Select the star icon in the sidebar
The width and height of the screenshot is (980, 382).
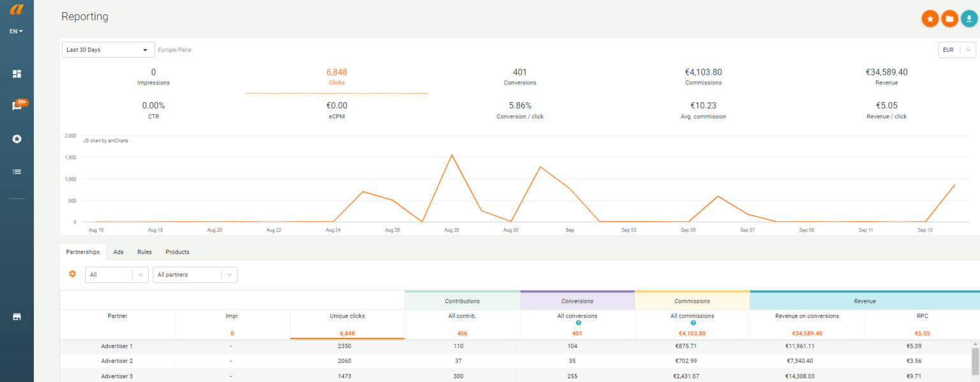(17, 139)
